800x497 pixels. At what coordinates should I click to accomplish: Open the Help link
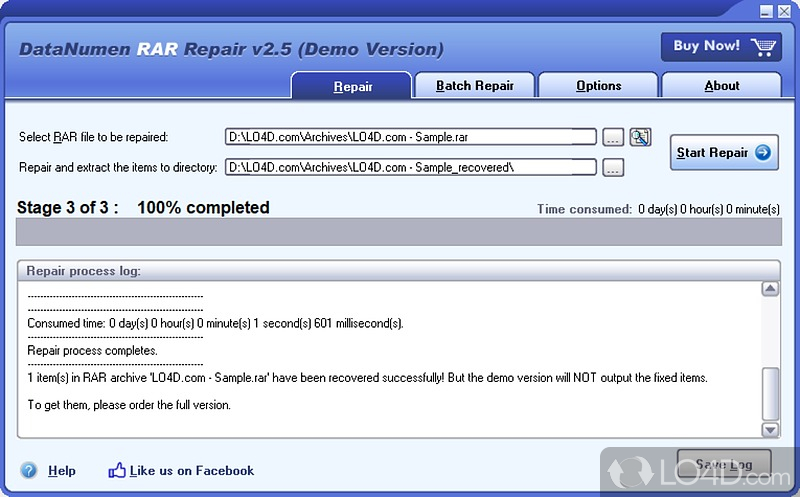pos(62,470)
